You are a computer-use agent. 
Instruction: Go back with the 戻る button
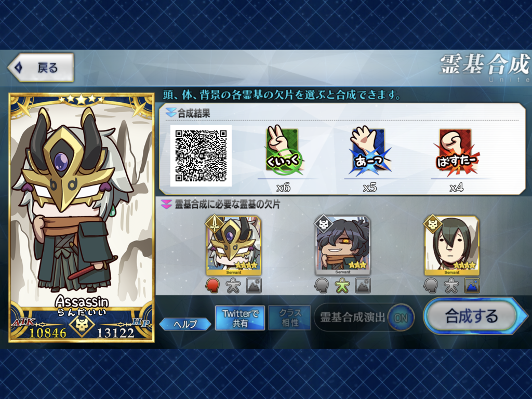pos(41,68)
